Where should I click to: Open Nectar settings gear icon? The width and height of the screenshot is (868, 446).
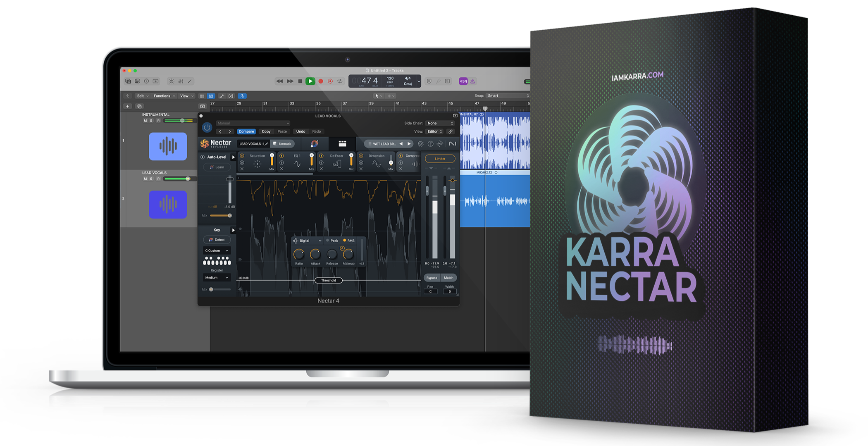[420, 144]
